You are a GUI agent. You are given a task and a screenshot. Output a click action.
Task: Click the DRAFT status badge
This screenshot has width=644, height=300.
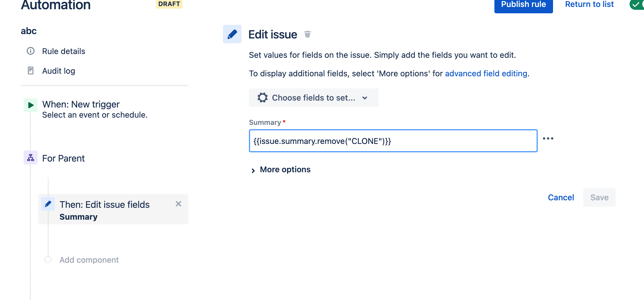point(169,4)
